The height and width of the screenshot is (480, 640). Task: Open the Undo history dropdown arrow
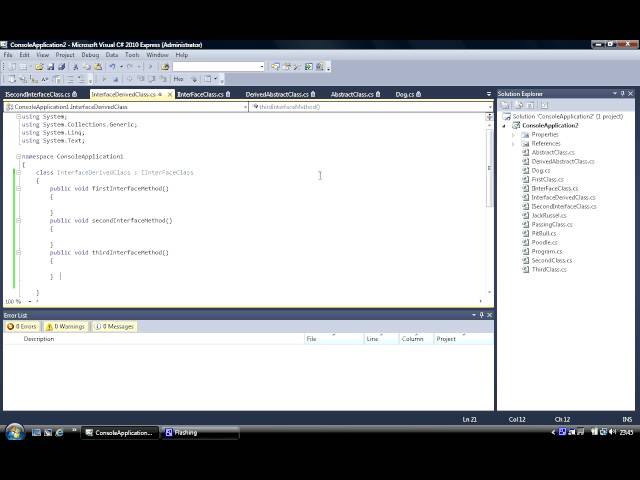tap(121, 67)
